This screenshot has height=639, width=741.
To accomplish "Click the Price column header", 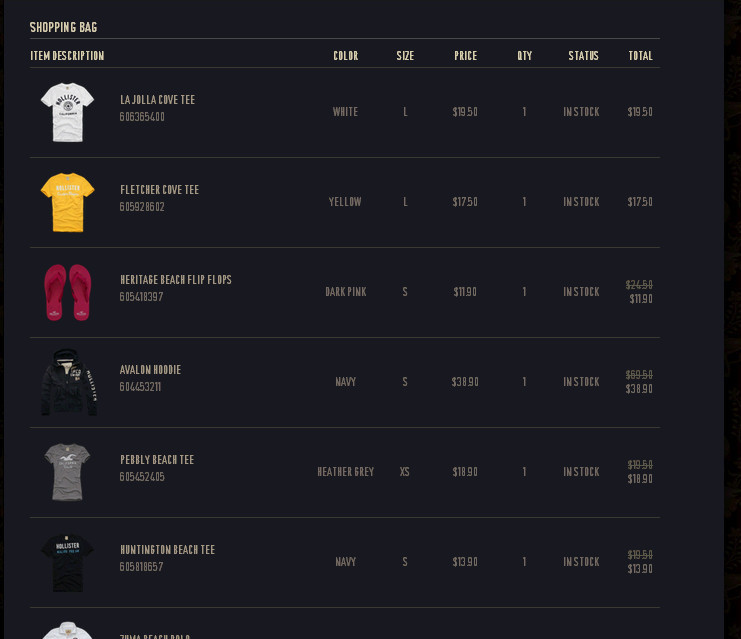I will (465, 56).
